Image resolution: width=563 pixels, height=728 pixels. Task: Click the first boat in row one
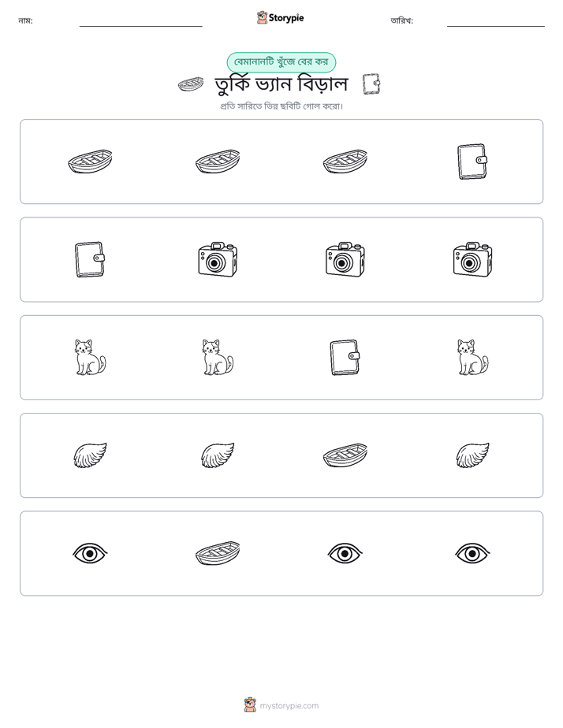(90, 162)
